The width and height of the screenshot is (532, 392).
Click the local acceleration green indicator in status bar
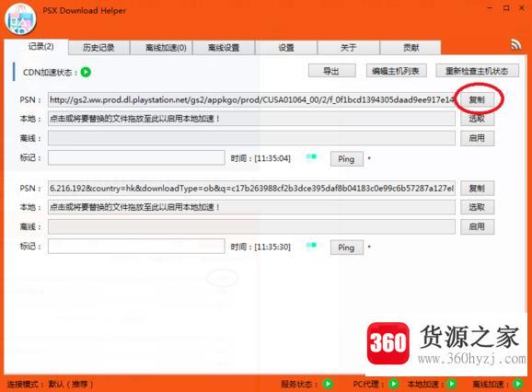pos(452,384)
